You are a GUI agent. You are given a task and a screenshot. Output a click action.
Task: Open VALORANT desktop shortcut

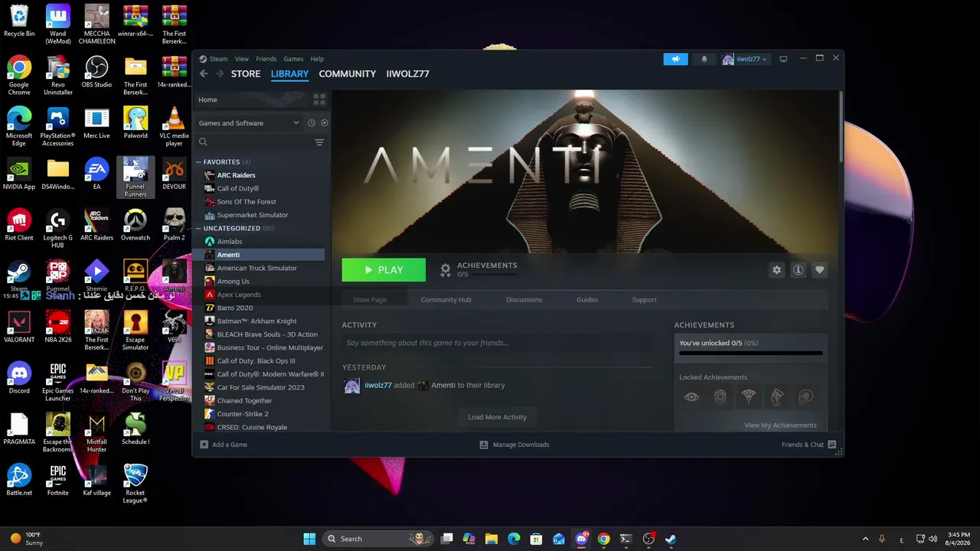[x=19, y=328]
